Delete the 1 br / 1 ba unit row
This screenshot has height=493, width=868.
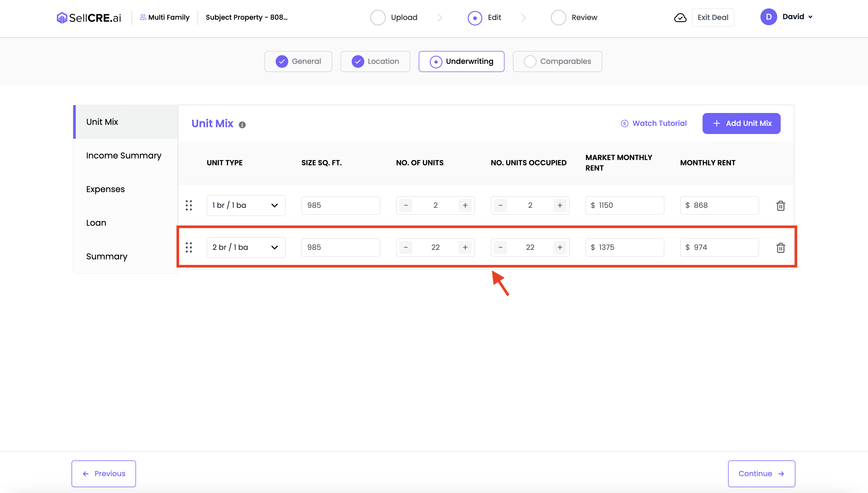[x=780, y=206]
